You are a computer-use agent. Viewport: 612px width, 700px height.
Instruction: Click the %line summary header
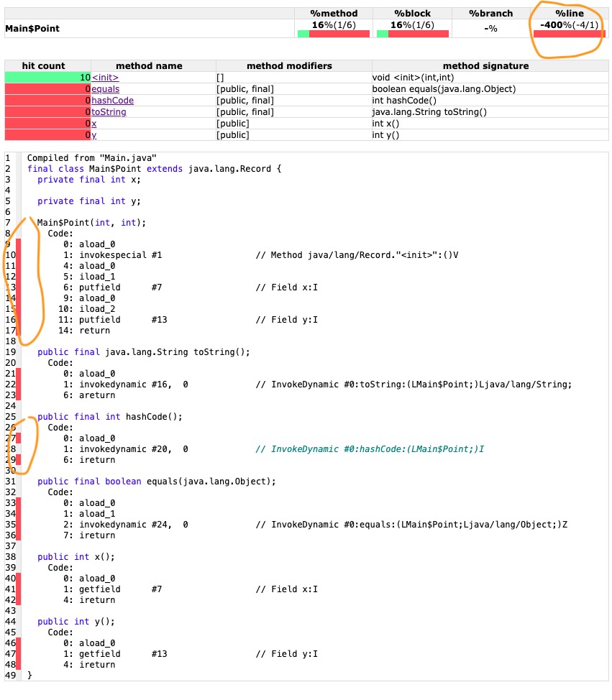point(569,13)
